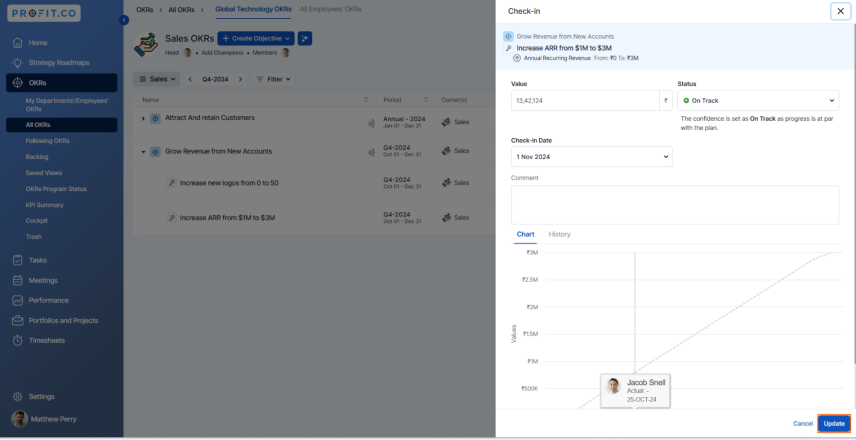Open Create Objective dropdown

tap(256, 39)
